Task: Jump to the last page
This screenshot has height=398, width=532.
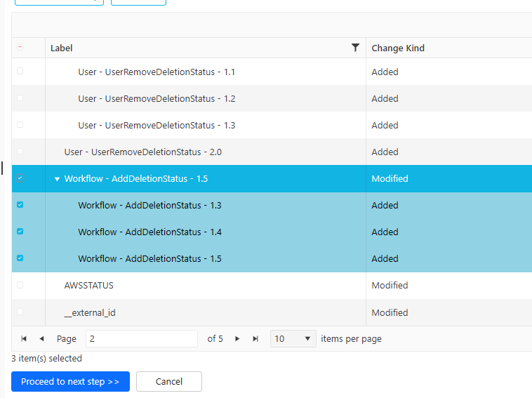Action: click(x=255, y=338)
